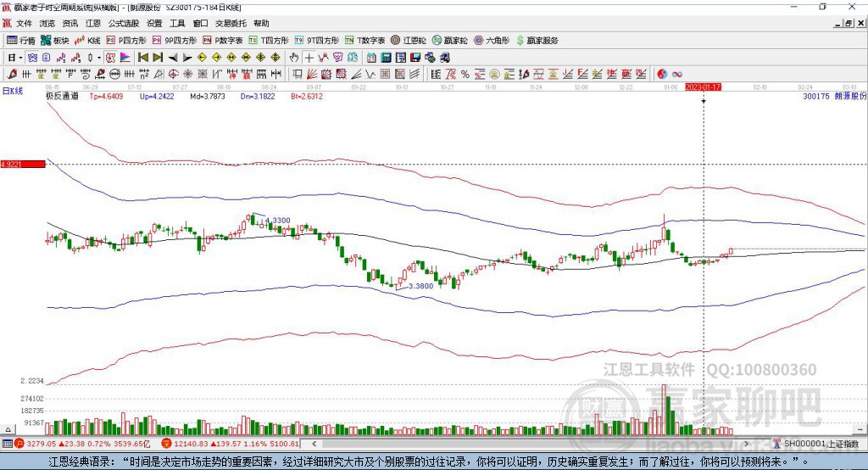Click SH000001 上证指数 in status bar

pos(821,444)
